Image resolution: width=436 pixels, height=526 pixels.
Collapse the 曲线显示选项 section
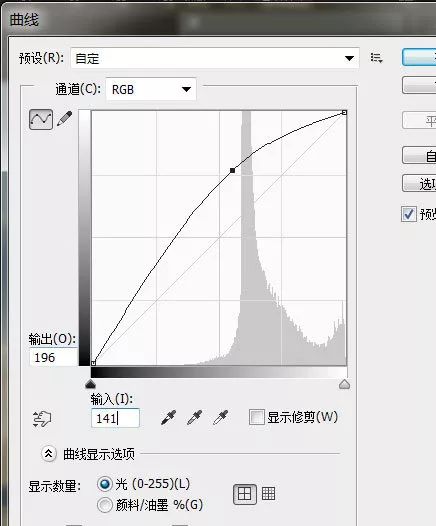49,454
